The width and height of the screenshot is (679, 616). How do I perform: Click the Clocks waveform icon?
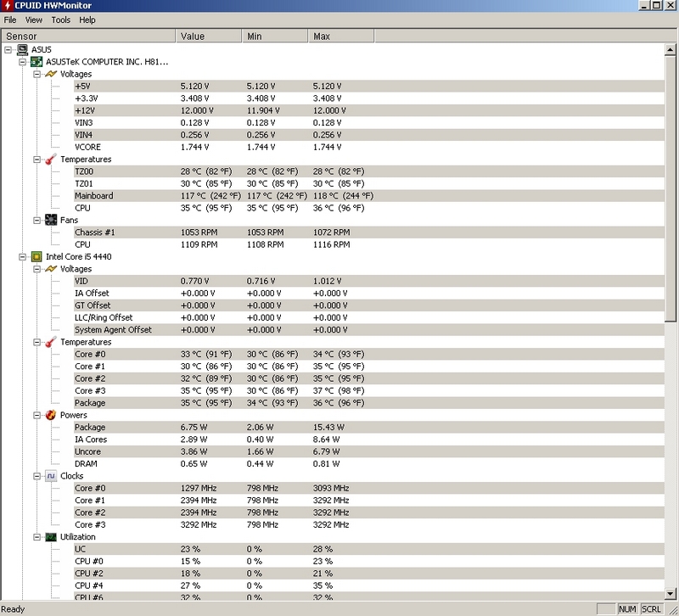51,476
